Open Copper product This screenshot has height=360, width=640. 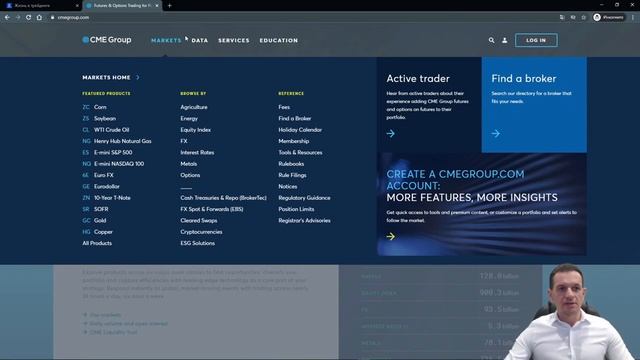103,232
